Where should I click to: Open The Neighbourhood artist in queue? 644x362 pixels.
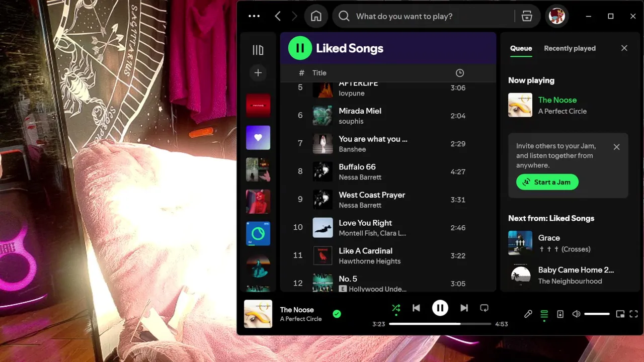click(x=570, y=281)
